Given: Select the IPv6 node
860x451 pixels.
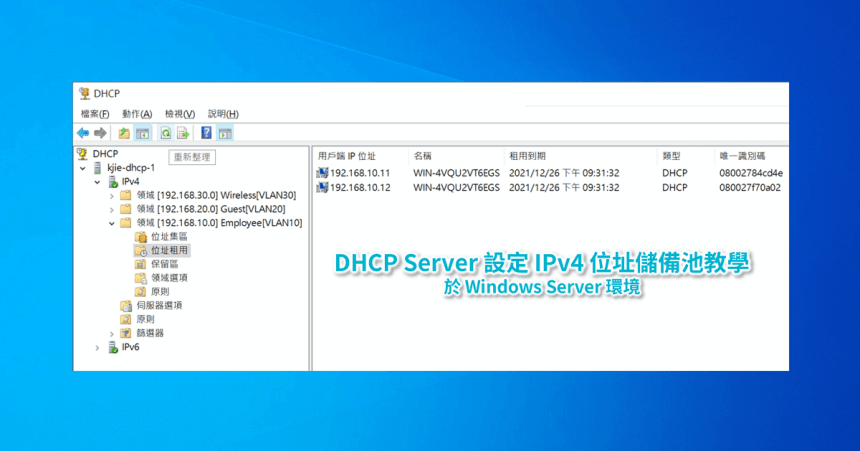Looking at the screenshot, I should click(x=131, y=347).
